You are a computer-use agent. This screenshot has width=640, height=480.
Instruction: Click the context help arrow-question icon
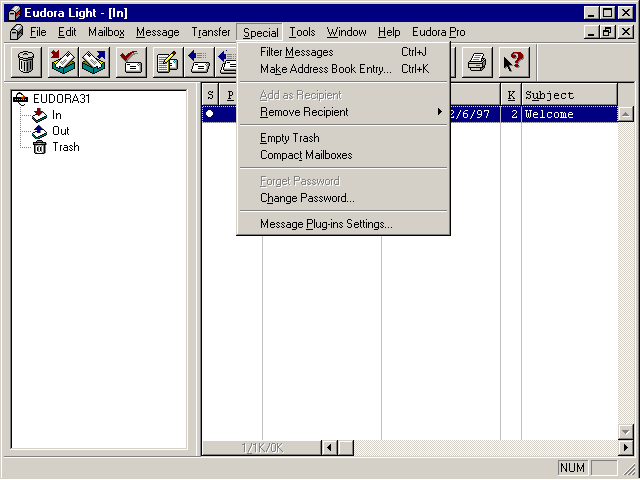pyautogui.click(x=514, y=62)
